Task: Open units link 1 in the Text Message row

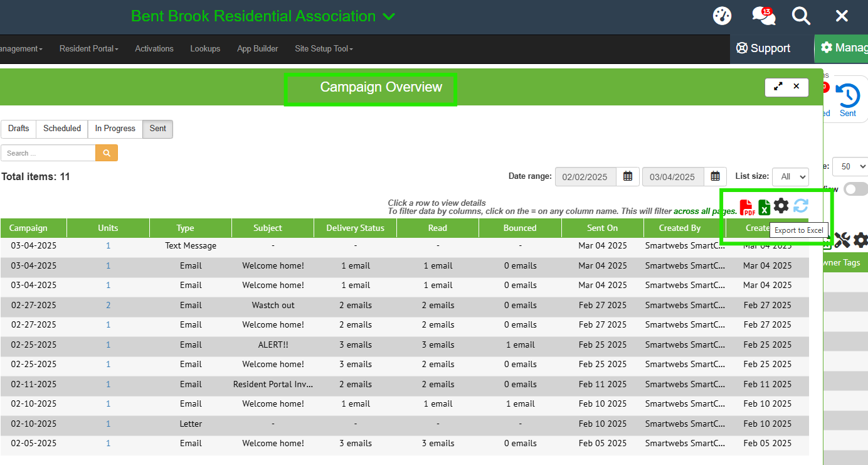Action: (109, 246)
